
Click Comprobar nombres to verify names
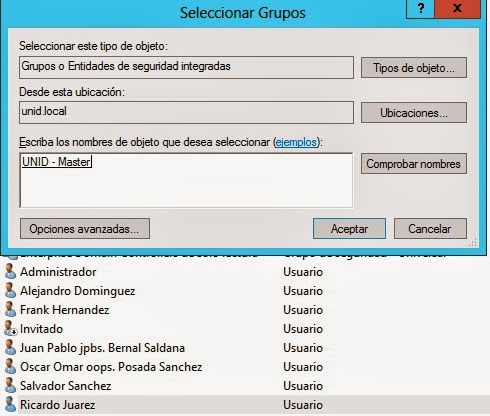click(x=414, y=164)
